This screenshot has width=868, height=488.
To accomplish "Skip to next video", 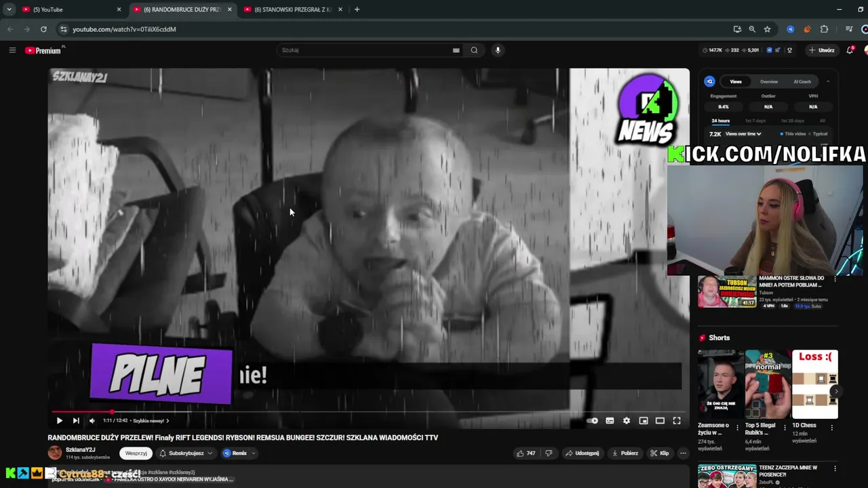I will 76,421.
